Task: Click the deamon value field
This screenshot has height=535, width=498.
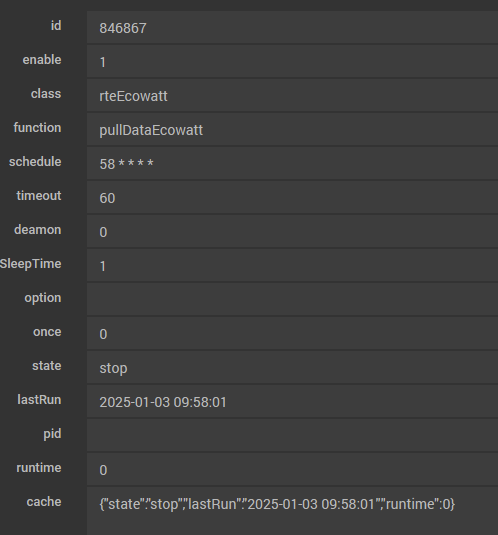Action: coord(292,232)
